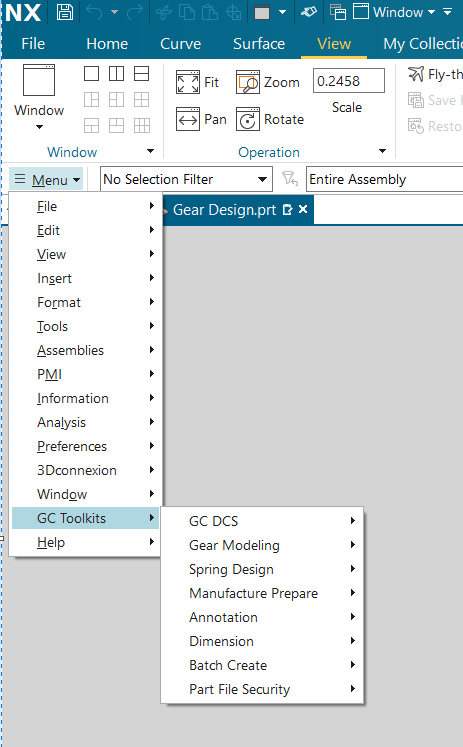This screenshot has width=463, height=747.
Task: Open the Spring Design submenu
Action: (x=262, y=569)
